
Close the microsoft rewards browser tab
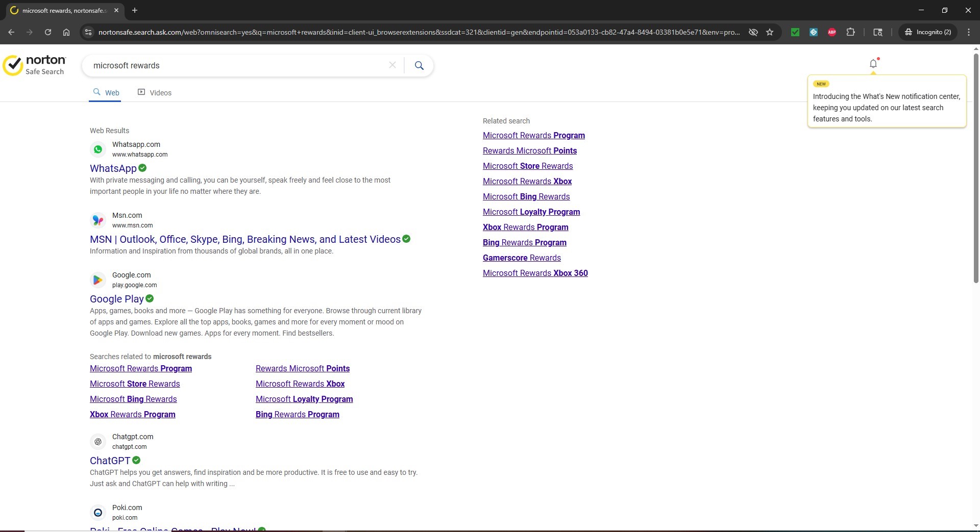coord(116,10)
